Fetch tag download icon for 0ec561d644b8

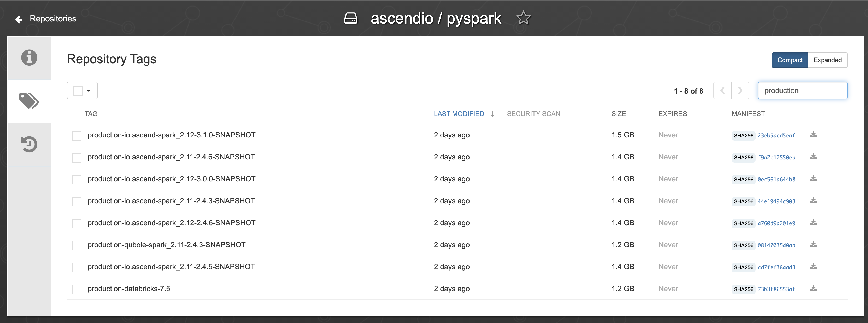(813, 179)
